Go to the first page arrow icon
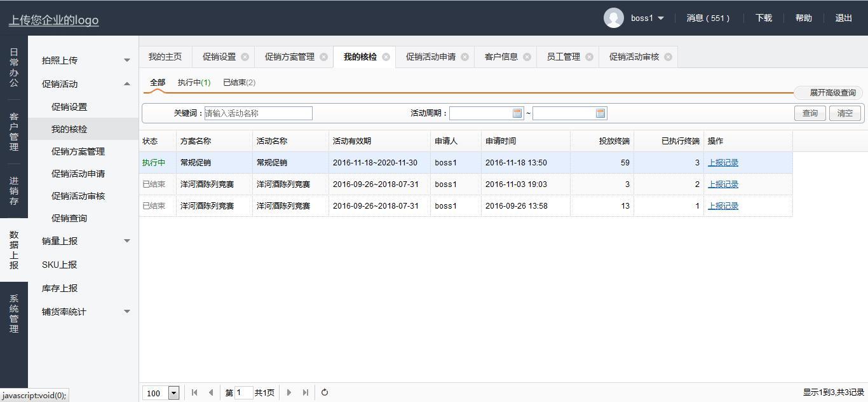The width and height of the screenshot is (868, 402). [x=194, y=392]
